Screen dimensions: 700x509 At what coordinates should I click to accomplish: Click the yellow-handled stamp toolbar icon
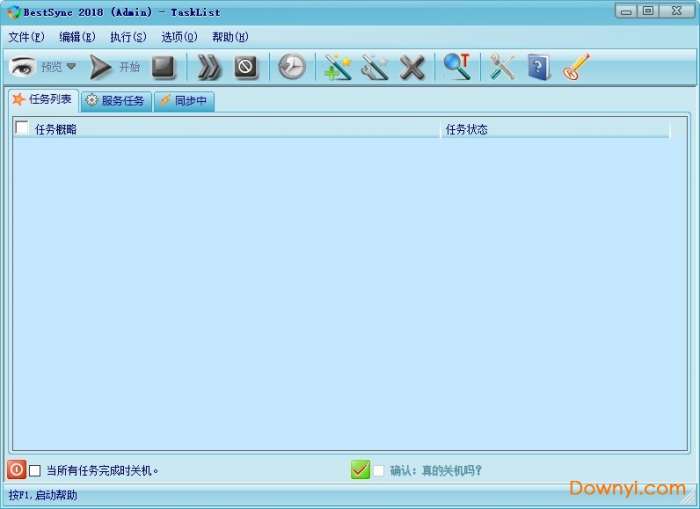[x=576, y=67]
